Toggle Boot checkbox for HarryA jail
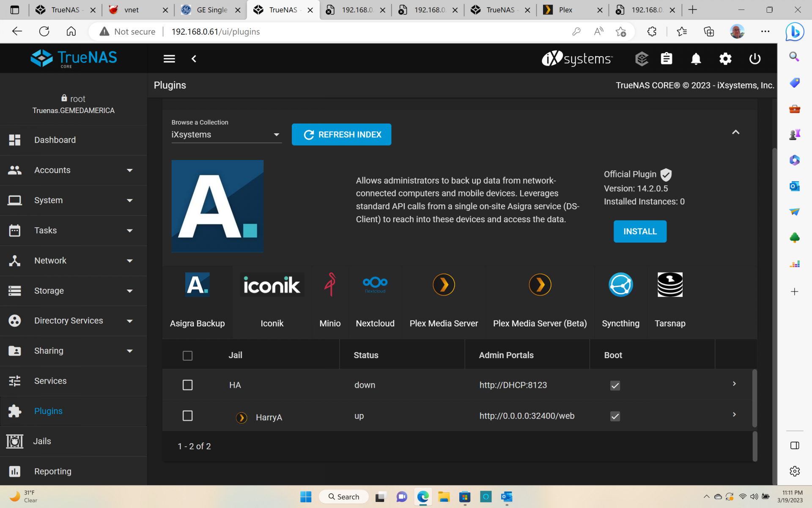 (x=615, y=416)
